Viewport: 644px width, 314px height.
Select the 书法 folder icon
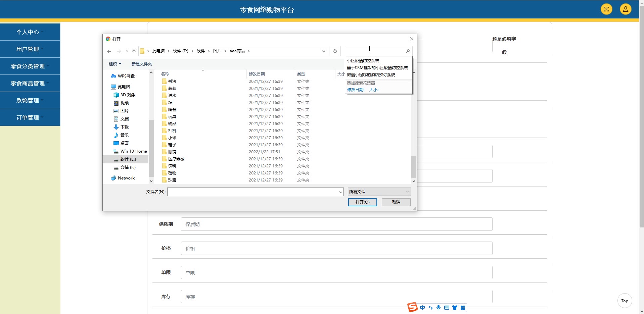tap(164, 82)
